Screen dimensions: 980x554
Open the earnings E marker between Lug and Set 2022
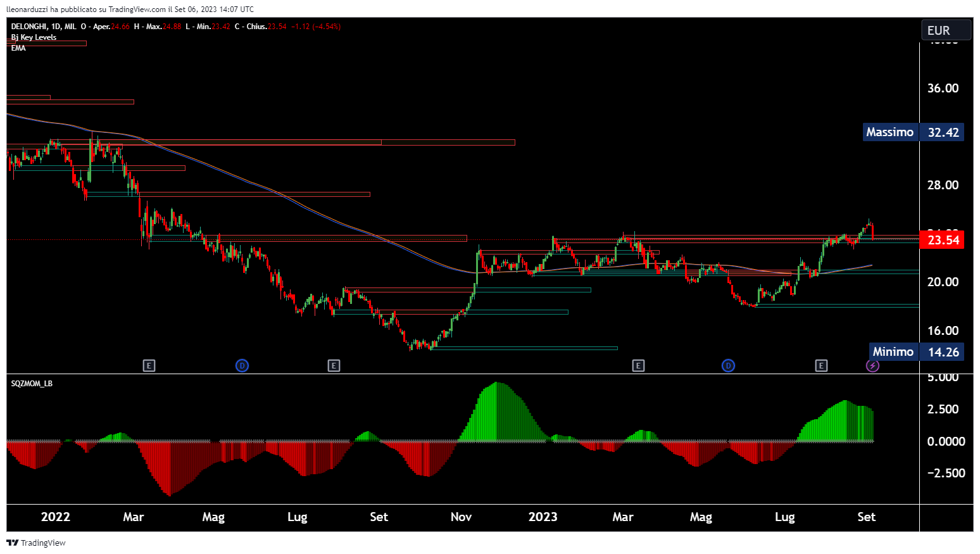334,365
